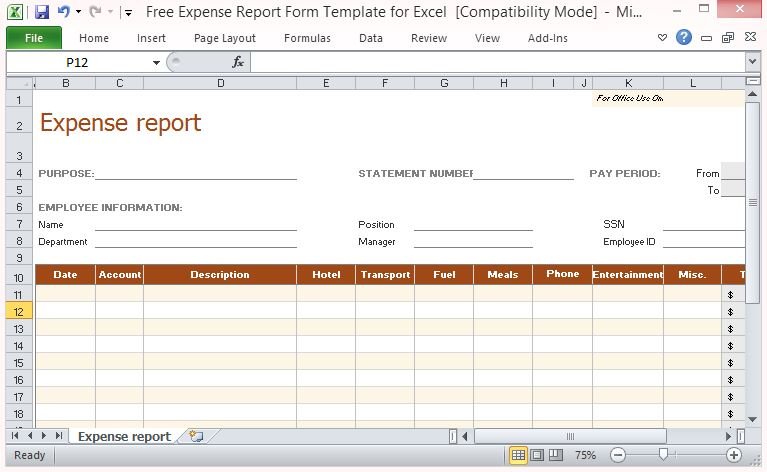Screen dimensions: 767x472
Task: Jump to first sheet with navigation arrow
Action: 15,437
